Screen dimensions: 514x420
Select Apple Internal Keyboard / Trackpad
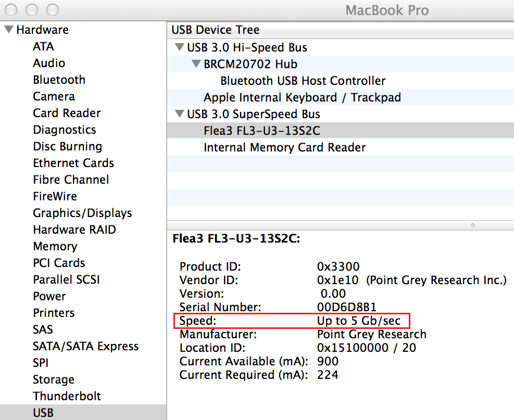point(302,97)
